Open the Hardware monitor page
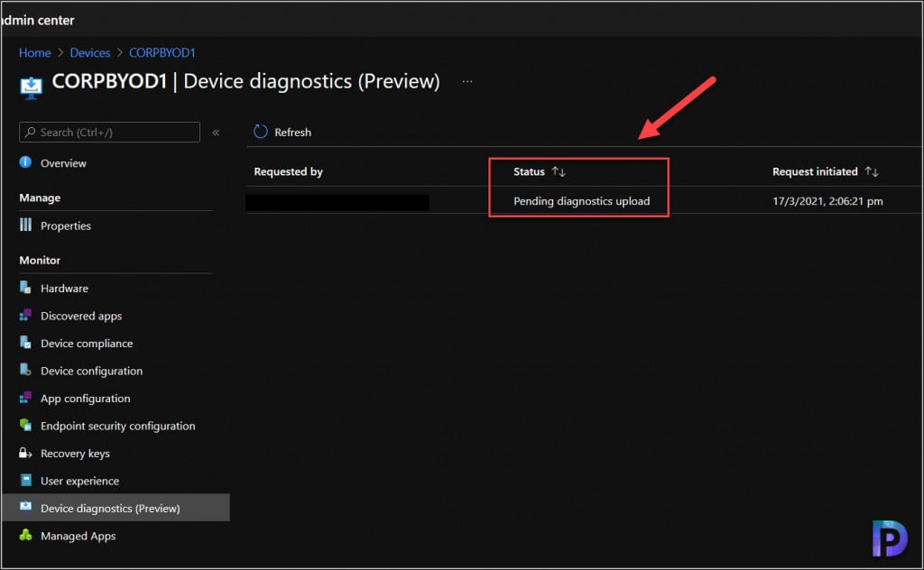The width and height of the screenshot is (924, 570). click(64, 289)
